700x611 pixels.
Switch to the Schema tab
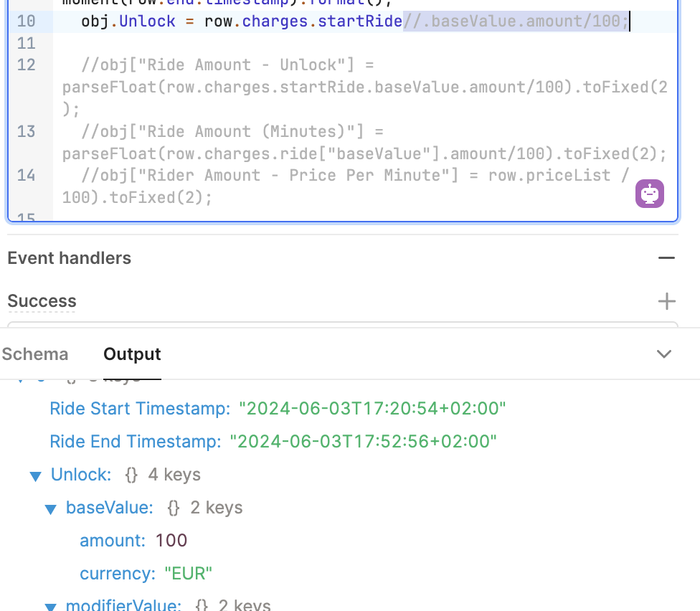pyautogui.click(x=35, y=354)
